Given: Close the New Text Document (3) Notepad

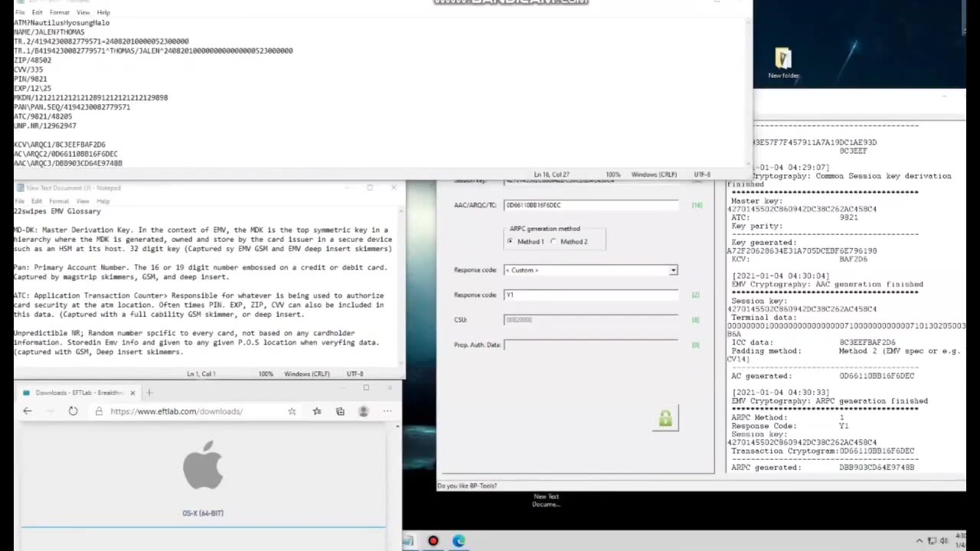Looking at the screenshot, I should 394,187.
